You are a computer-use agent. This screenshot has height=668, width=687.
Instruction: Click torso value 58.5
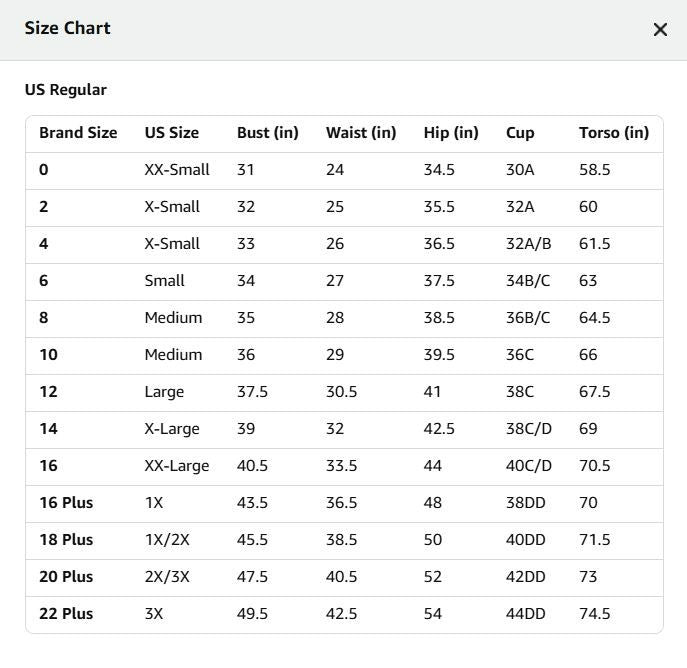click(x=595, y=170)
